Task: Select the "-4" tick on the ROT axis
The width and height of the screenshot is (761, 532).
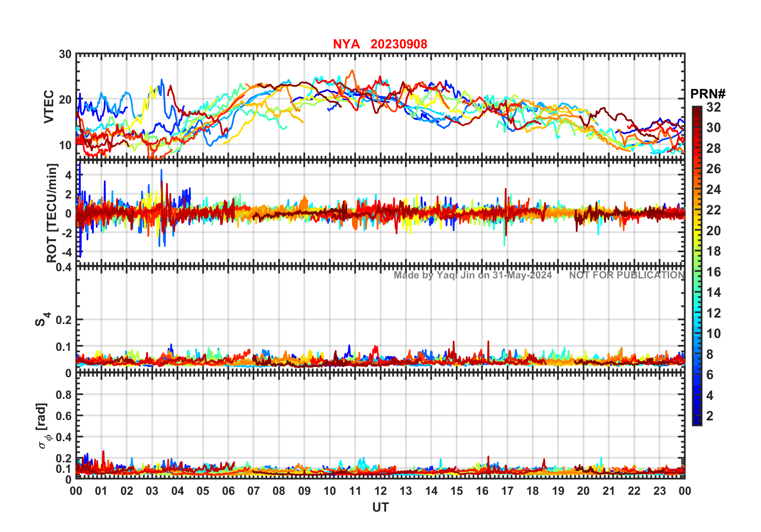Action: click(x=67, y=252)
